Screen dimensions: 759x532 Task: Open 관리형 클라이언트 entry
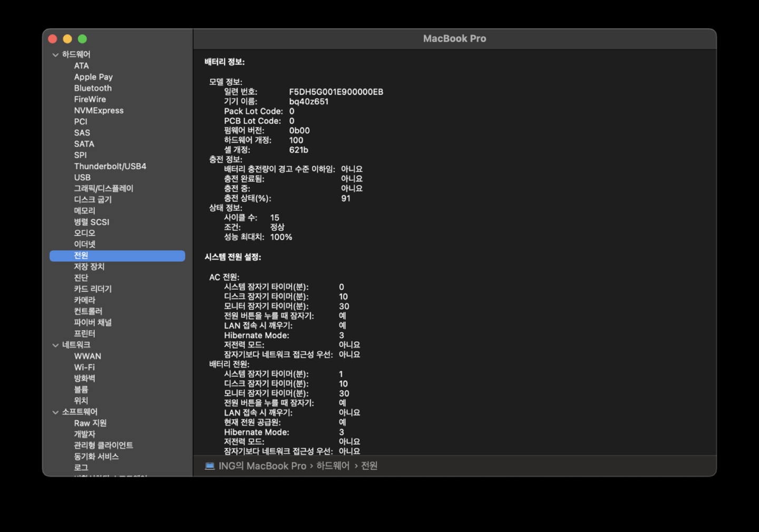(103, 445)
